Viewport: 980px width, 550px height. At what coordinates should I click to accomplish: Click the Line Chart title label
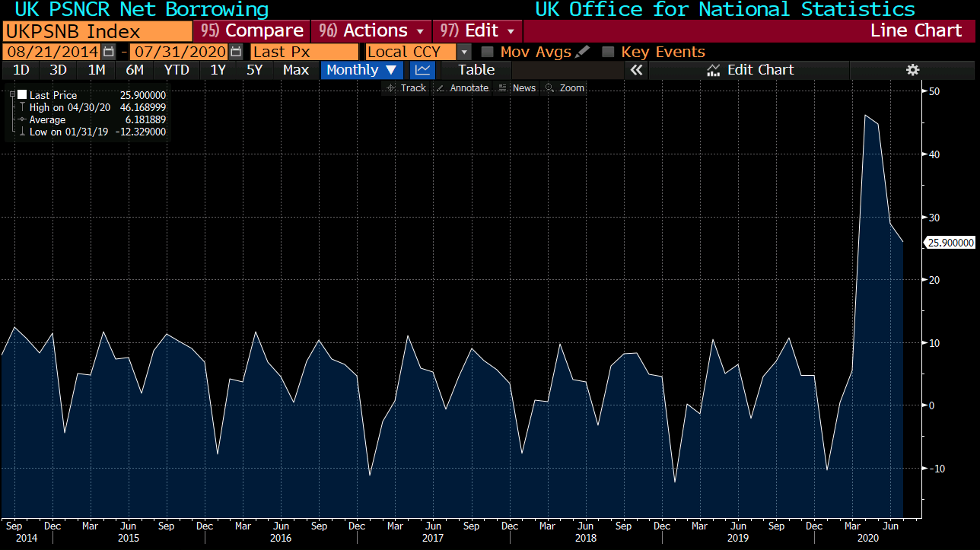(x=916, y=31)
